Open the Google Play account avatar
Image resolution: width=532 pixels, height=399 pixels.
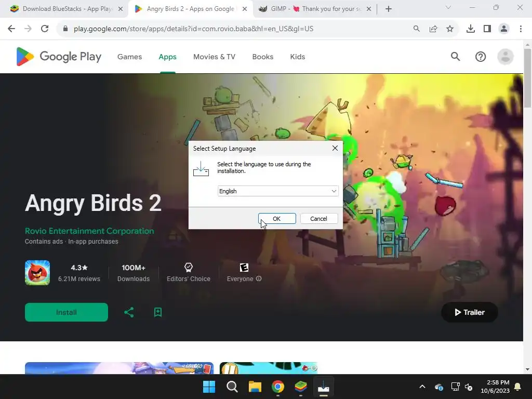coord(506,56)
